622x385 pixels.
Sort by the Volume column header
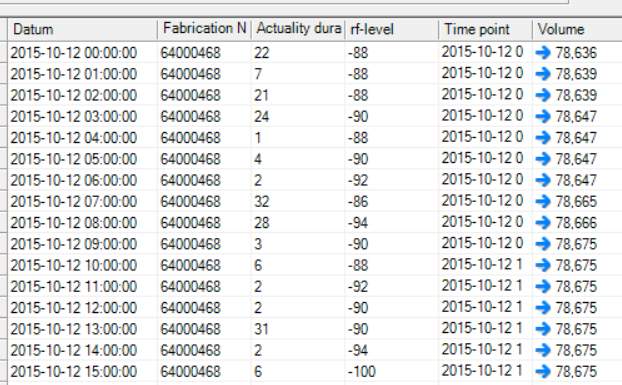click(x=577, y=29)
